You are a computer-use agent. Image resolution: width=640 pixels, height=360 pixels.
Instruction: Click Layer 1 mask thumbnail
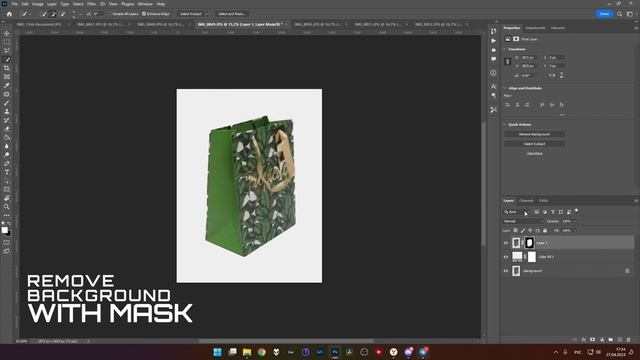click(529, 243)
